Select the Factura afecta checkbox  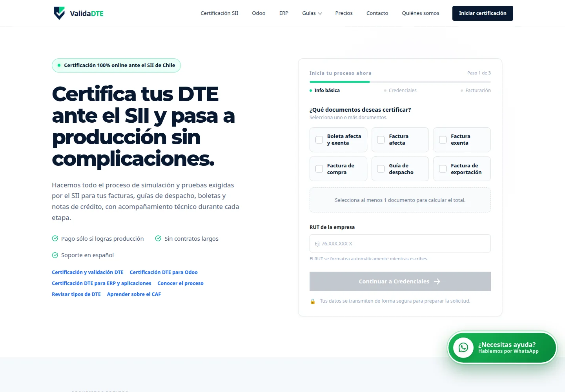point(381,140)
